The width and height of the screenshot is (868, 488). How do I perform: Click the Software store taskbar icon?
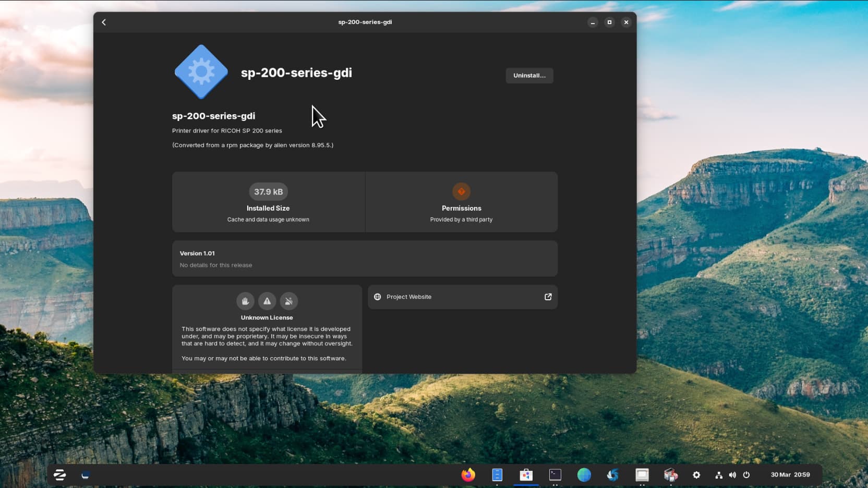526,475
